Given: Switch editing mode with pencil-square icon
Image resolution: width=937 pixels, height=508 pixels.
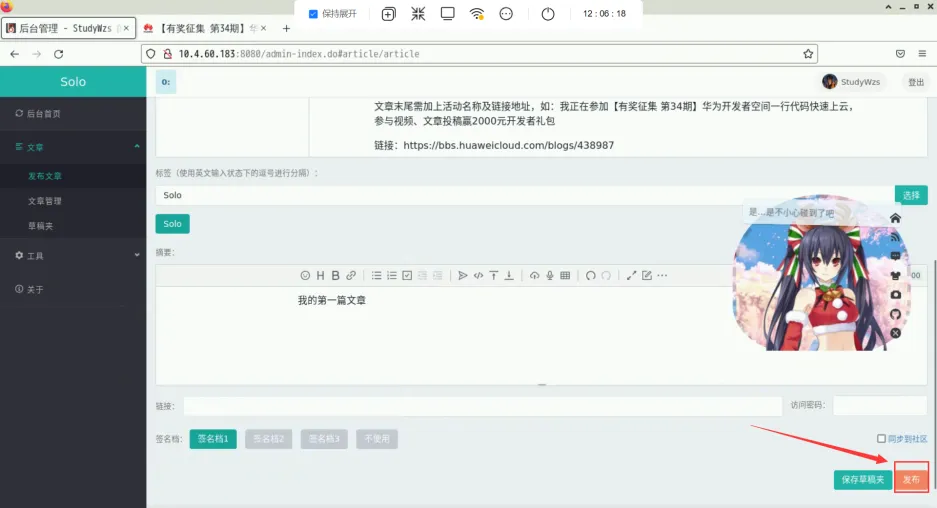Looking at the screenshot, I should (647, 276).
